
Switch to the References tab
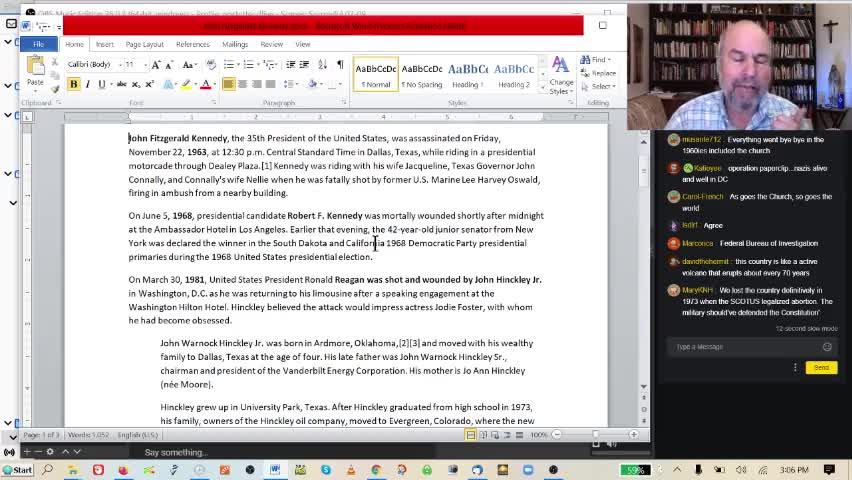coord(193,44)
